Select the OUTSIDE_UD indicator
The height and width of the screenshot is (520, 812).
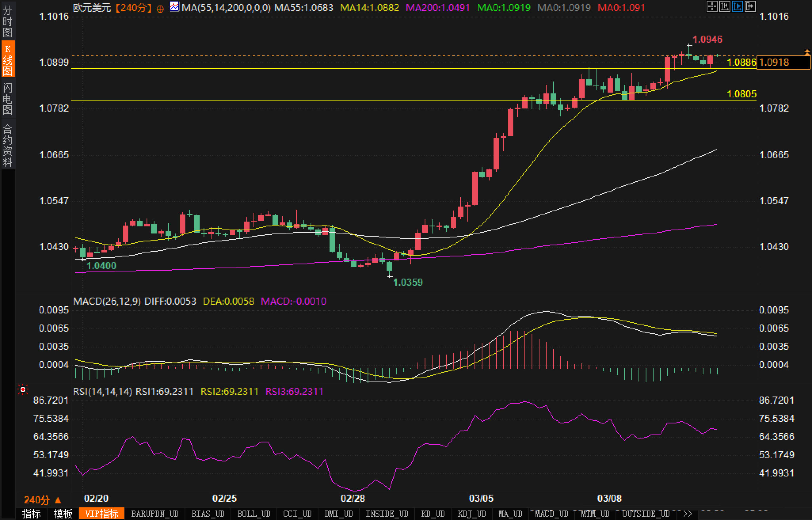(646, 514)
